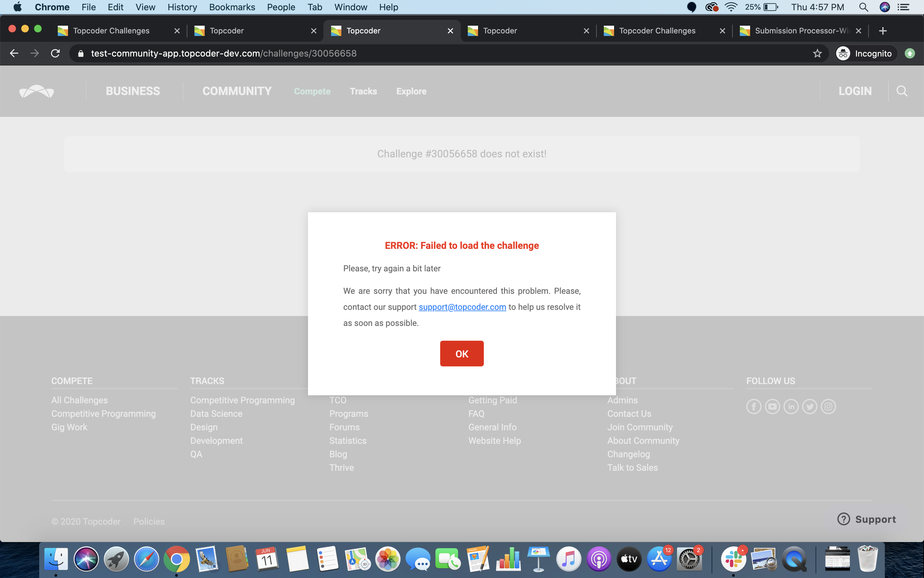The width and height of the screenshot is (924, 578).
Task: Open Contact Us footer link
Action: (629, 414)
